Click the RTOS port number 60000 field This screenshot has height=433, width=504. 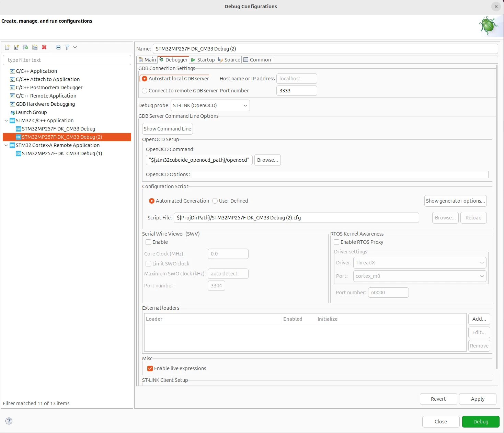pyautogui.click(x=388, y=293)
